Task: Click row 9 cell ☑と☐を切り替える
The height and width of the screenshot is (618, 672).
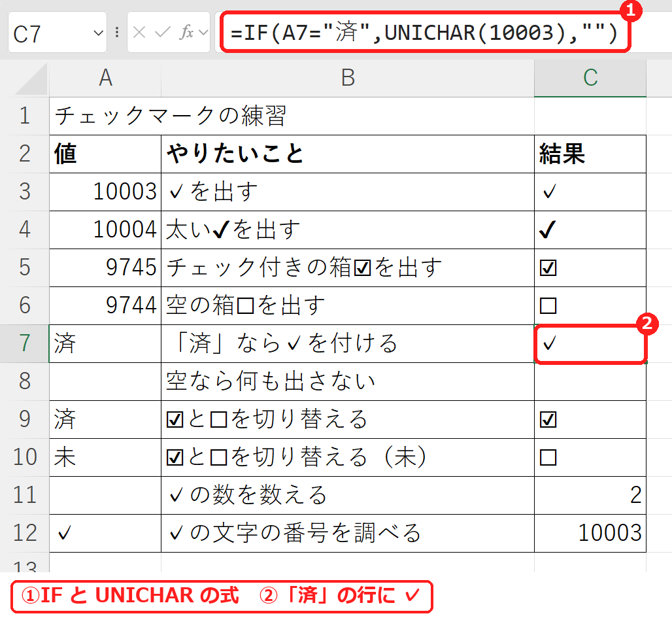Action: click(348, 419)
